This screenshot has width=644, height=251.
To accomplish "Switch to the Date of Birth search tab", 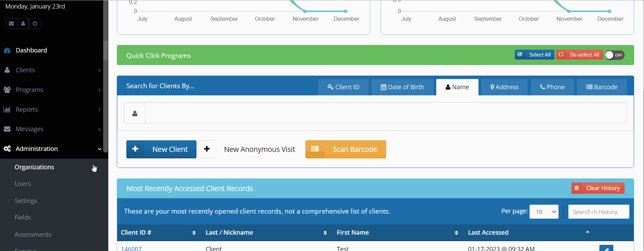I will (x=402, y=87).
